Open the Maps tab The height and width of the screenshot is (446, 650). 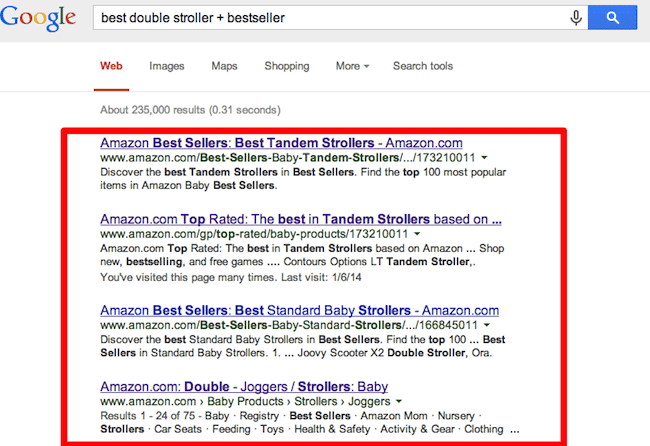pos(224,66)
